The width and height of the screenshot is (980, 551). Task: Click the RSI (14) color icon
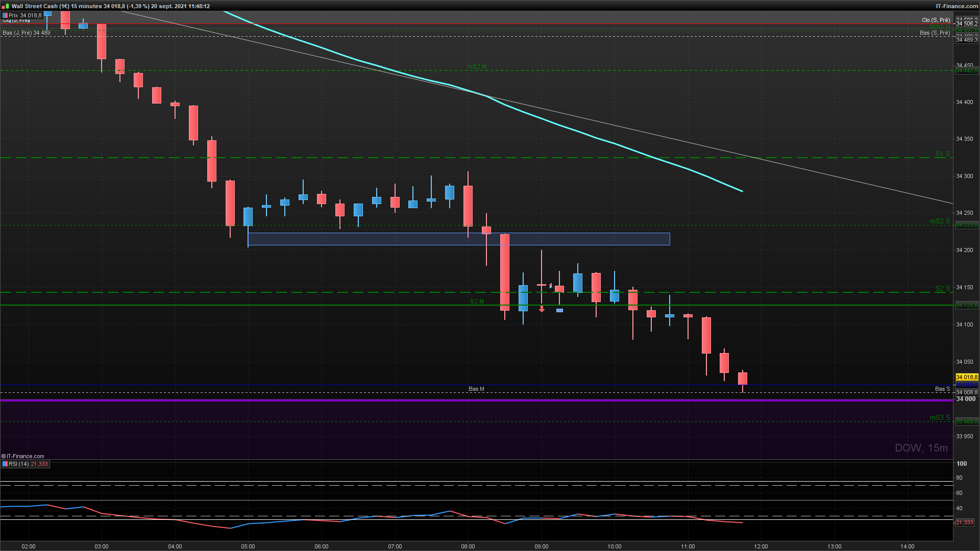pyautogui.click(x=5, y=464)
